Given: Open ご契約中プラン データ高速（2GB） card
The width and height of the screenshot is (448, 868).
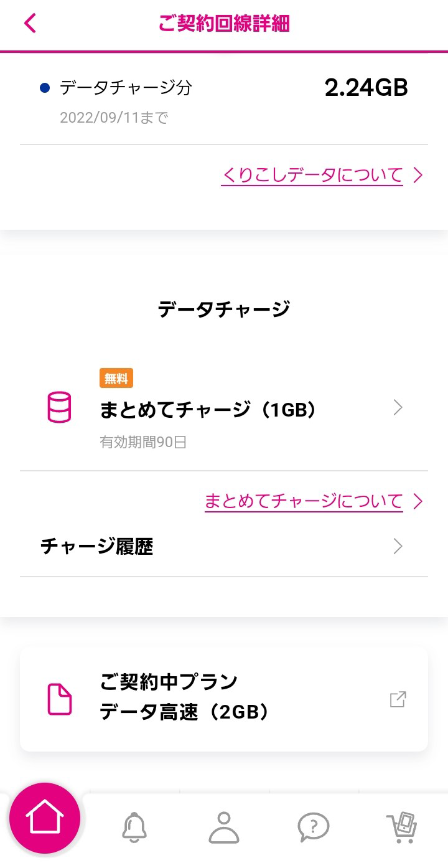Looking at the screenshot, I should (224, 699).
